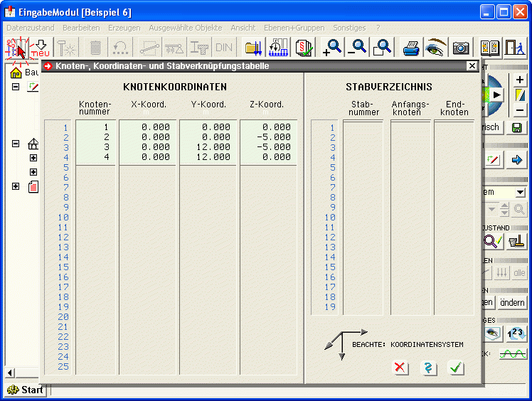Click the printer icon in the toolbar
This screenshot has width=532, height=401.
click(411, 48)
